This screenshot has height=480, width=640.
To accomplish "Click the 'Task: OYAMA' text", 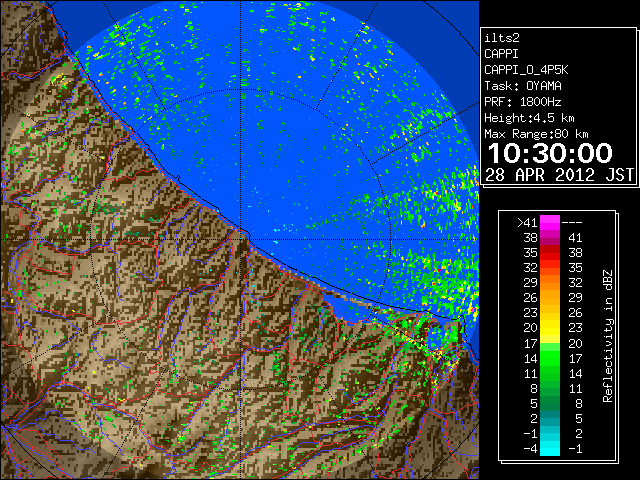I will click(x=522, y=86).
